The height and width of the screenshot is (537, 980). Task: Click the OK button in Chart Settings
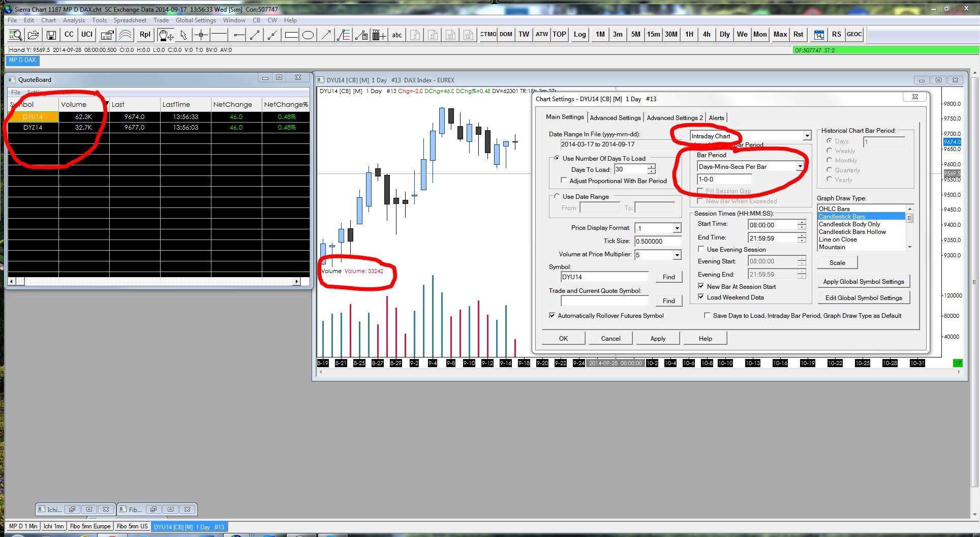pos(563,339)
